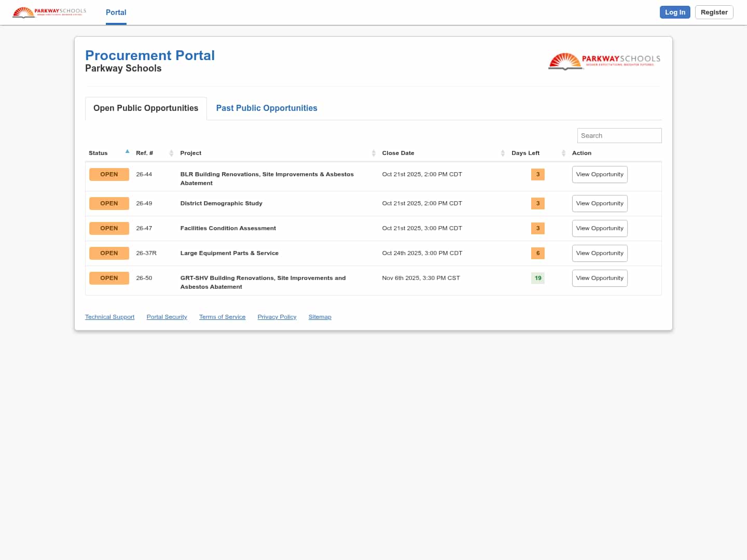Switch to Past Public Opportunities tab

266,108
